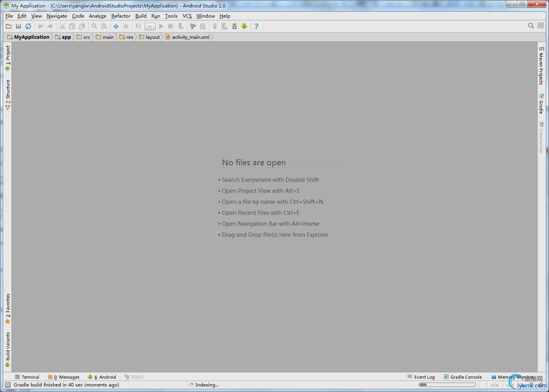This screenshot has height=392, width=549.
Task: Click the Find magnifier icon
Action: [x=94, y=26]
